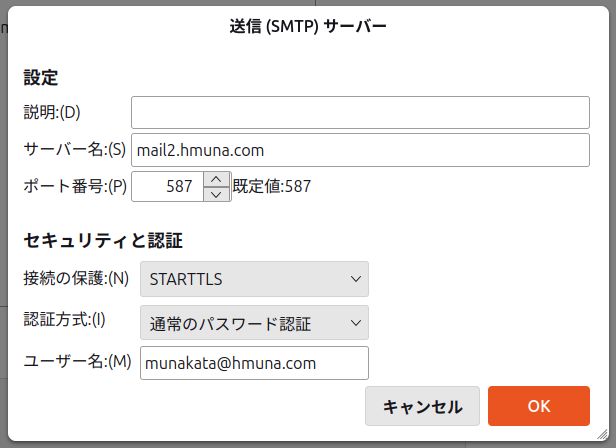Screen dimensions: 616x448
Task: Expand the 通常のパスワード認証 authentication dropdown
Action: coord(255,323)
